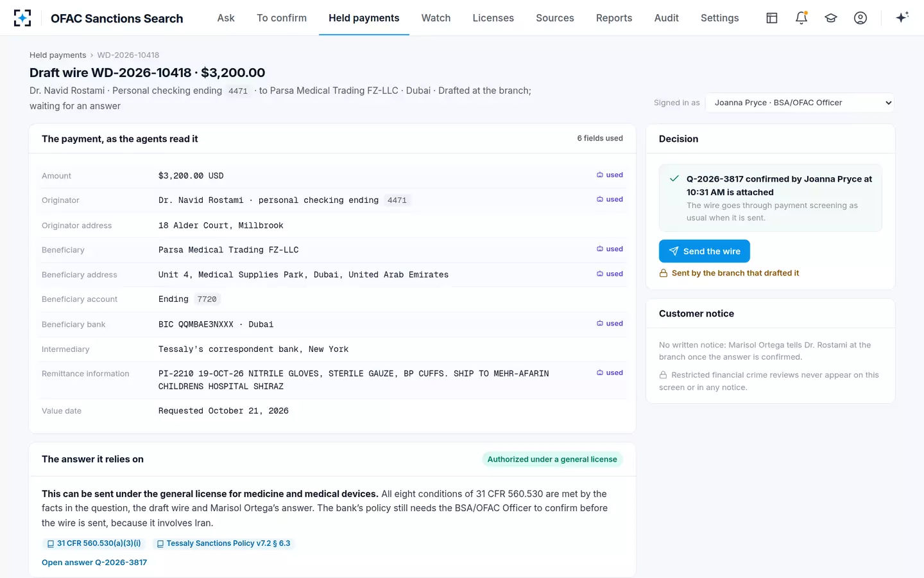
Task: Click the 18 Alder Court, Millbrook address
Action: 221,225
